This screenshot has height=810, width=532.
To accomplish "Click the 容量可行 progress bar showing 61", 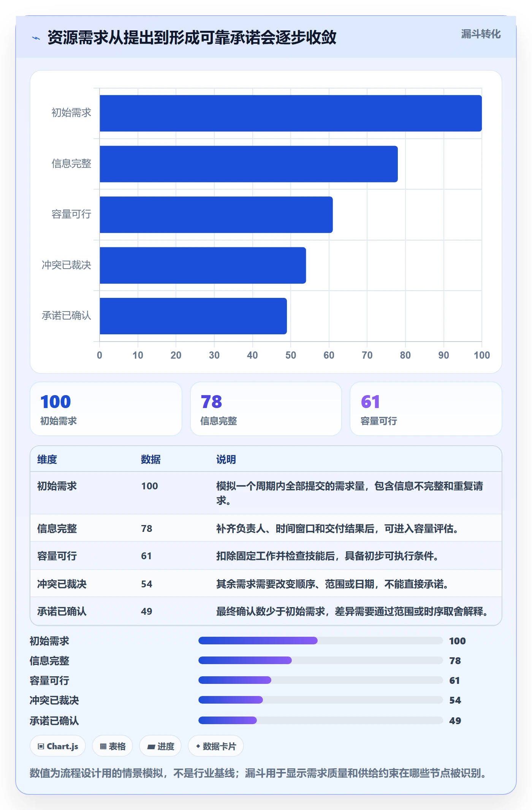I will pyautogui.click(x=320, y=680).
